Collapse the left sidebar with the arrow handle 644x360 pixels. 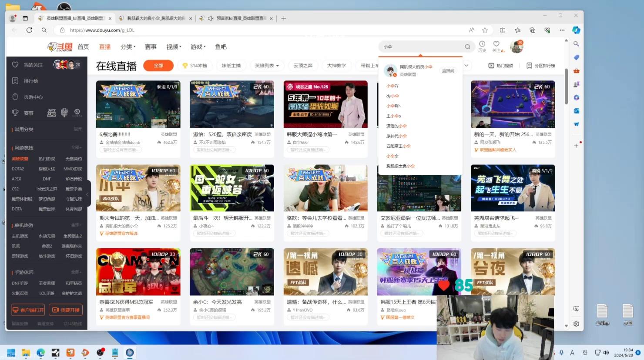pos(87,194)
